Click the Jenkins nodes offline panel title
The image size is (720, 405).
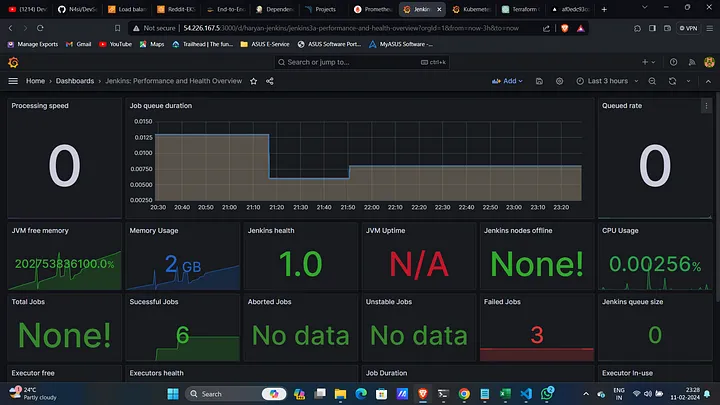tap(518, 231)
